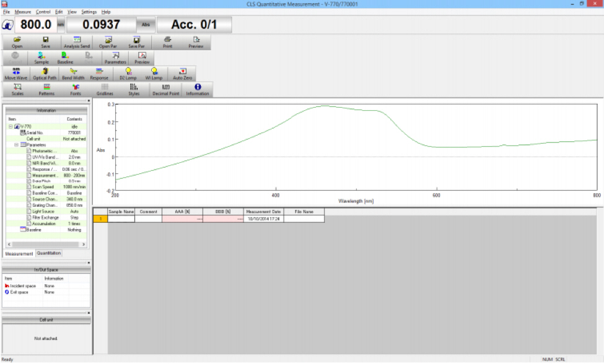
Task: Collapse the V-770 tree node
Action: click(x=11, y=126)
